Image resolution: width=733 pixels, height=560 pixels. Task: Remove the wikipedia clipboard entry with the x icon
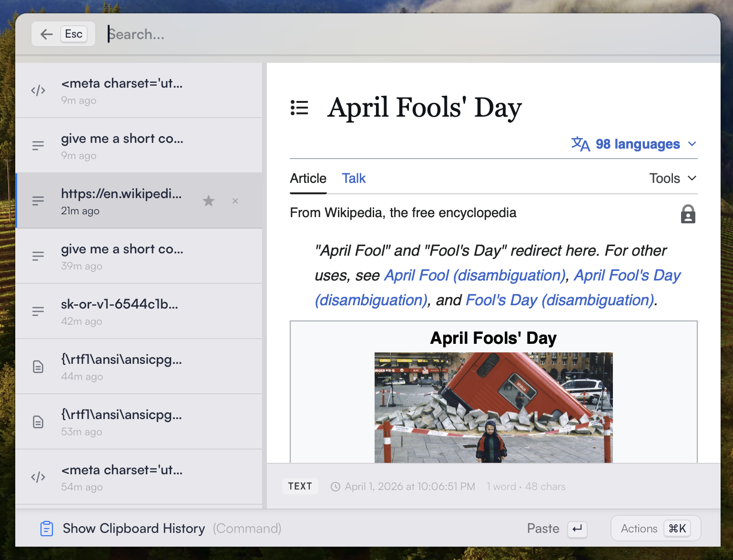coord(235,201)
